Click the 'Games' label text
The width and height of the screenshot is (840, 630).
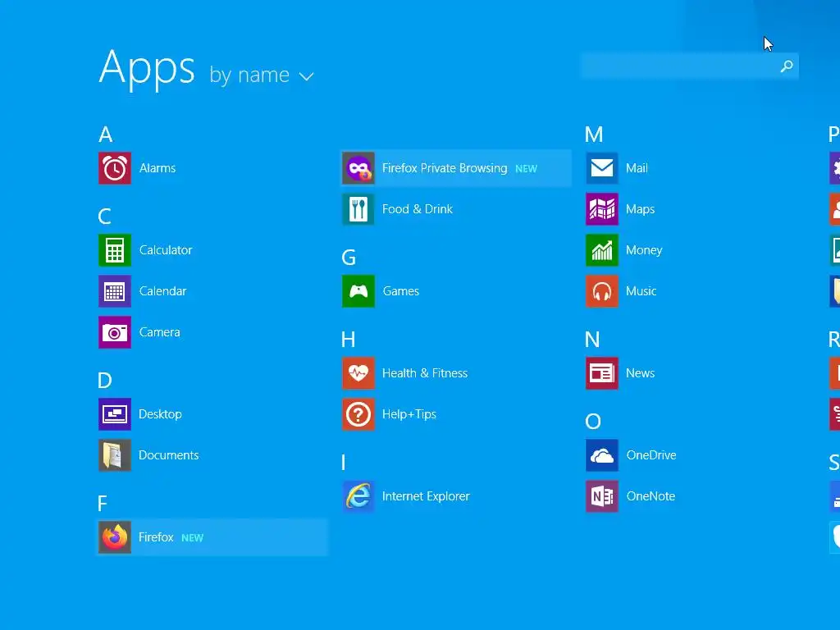coord(400,291)
